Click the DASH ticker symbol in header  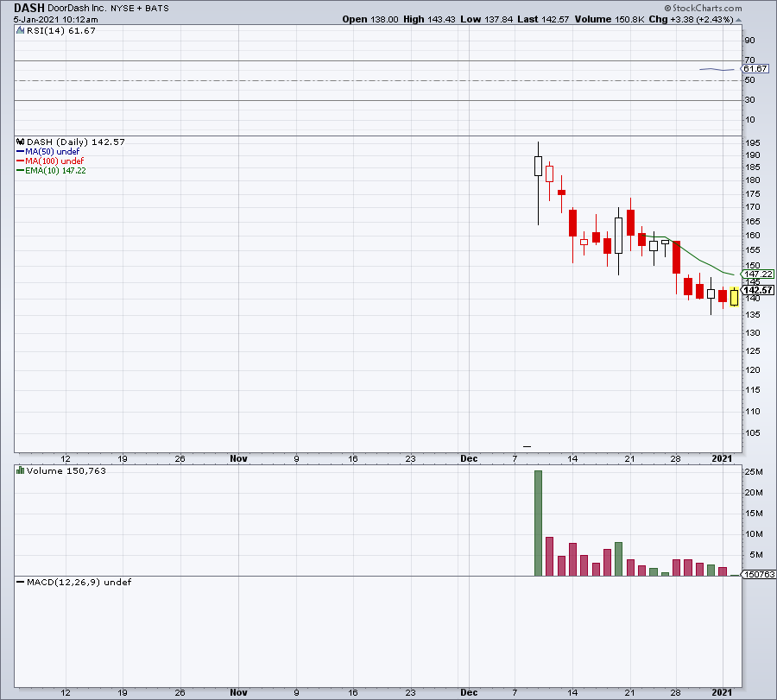(29, 8)
